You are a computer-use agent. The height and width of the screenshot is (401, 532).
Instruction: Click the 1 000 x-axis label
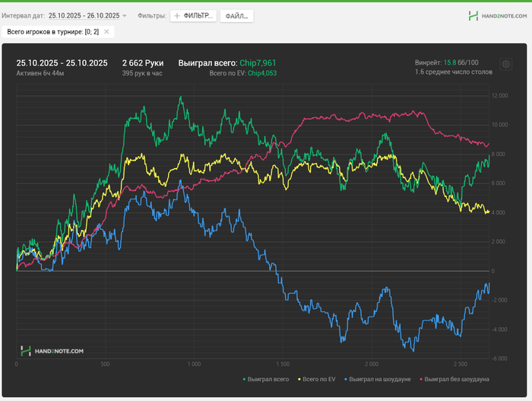(194, 364)
